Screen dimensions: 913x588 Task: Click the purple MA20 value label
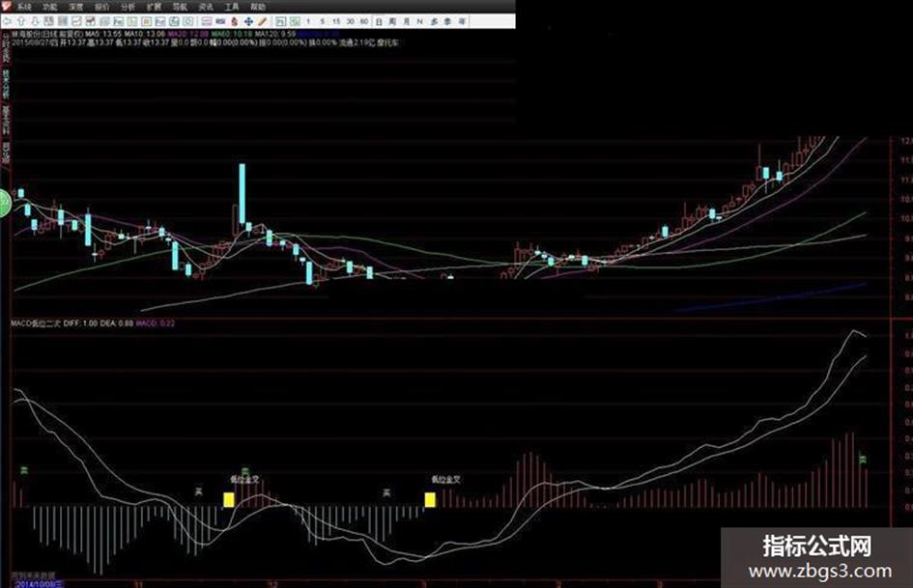[187, 34]
